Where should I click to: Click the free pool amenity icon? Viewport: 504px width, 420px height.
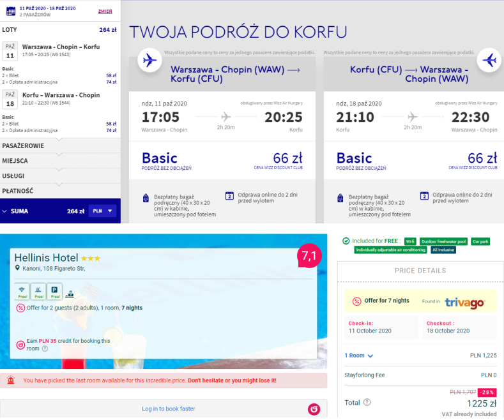38,292
